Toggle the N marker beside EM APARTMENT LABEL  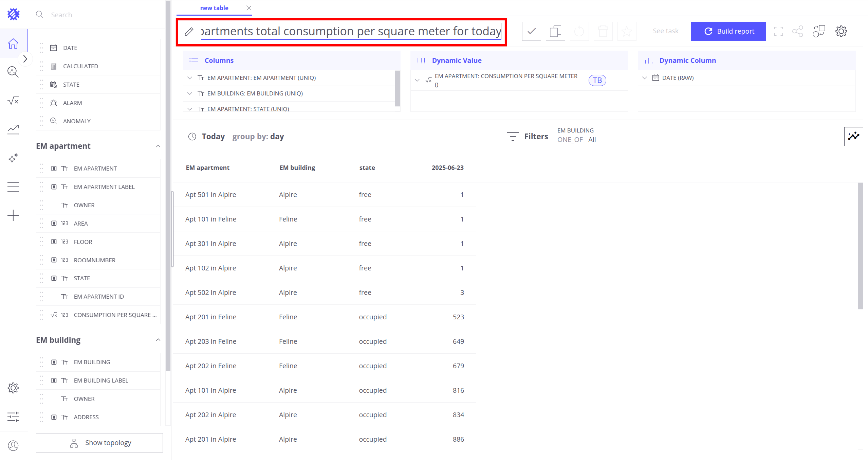[x=54, y=187]
